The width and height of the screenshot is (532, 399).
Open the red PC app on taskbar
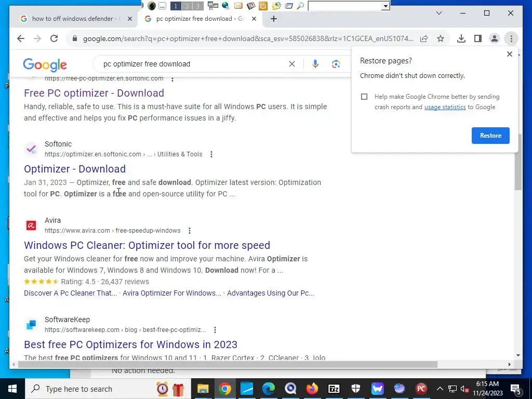click(x=421, y=389)
